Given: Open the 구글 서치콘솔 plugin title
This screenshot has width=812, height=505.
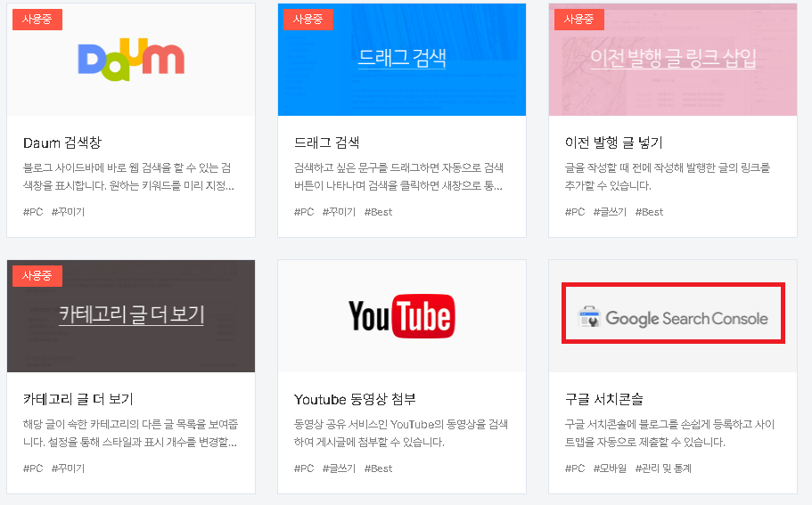Looking at the screenshot, I should pos(603,399).
